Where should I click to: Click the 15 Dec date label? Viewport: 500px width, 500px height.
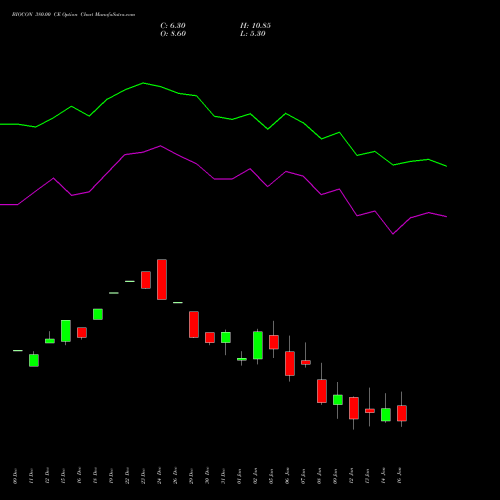pos(63,476)
